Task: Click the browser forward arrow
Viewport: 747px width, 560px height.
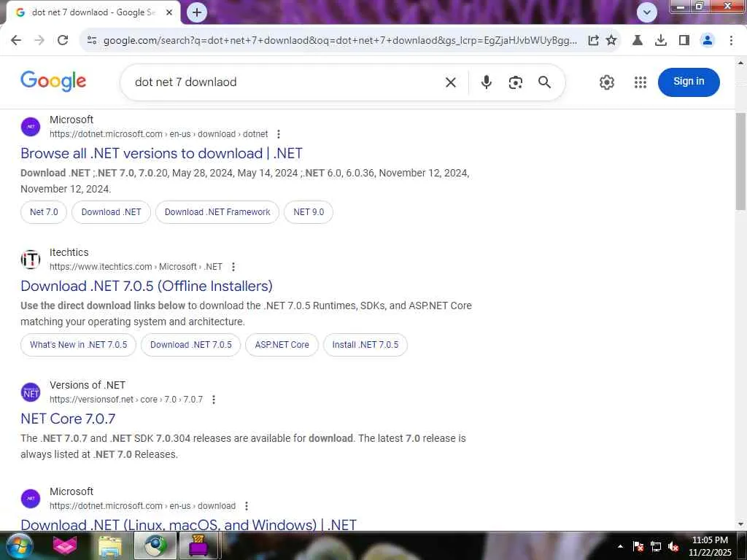Action: tap(39, 40)
